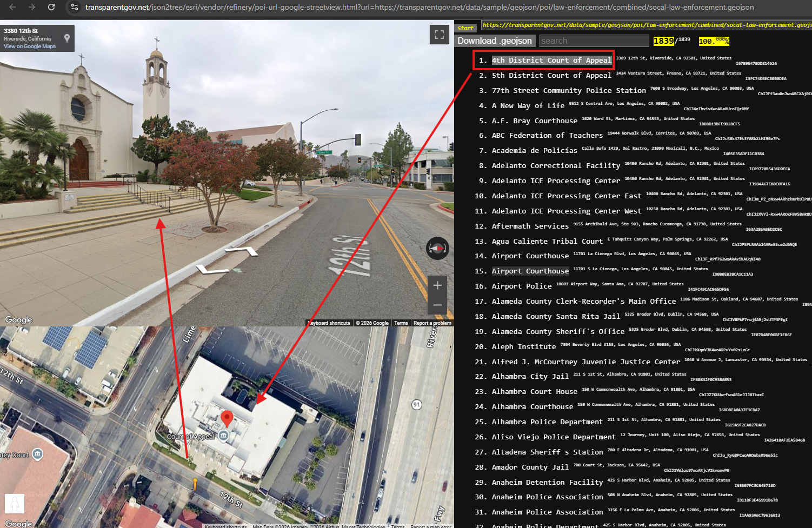Select Alhambra City Jail entry

[530, 377]
